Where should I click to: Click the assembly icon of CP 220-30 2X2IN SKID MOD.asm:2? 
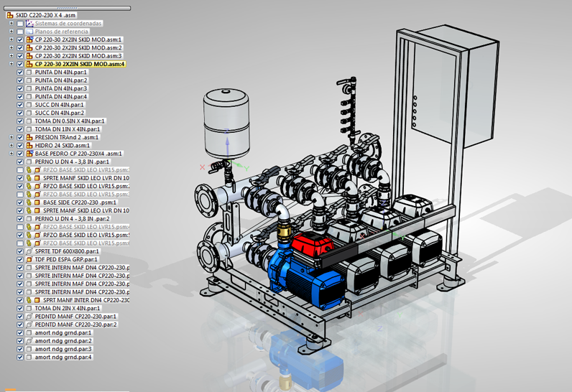29,47
